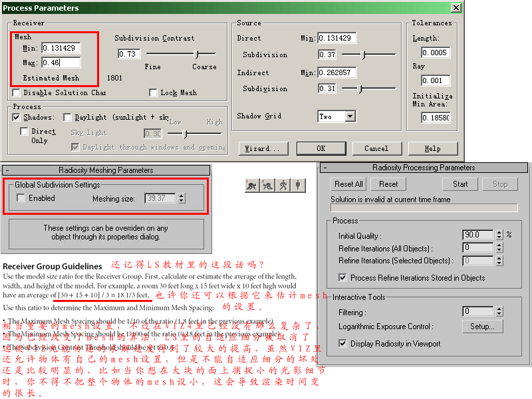Screen dimensions: 532x399
Task: Enable the Shadows checkbox
Action: click(x=16, y=117)
